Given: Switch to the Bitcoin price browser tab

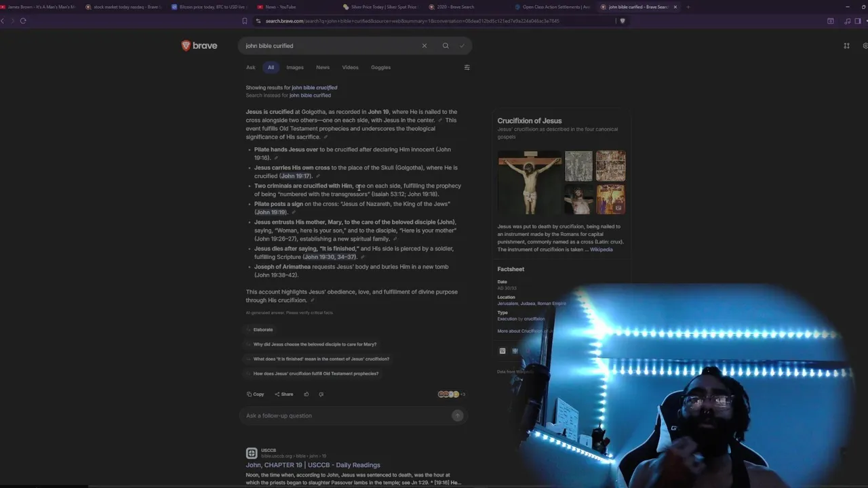Looking at the screenshot, I should tap(209, 7).
